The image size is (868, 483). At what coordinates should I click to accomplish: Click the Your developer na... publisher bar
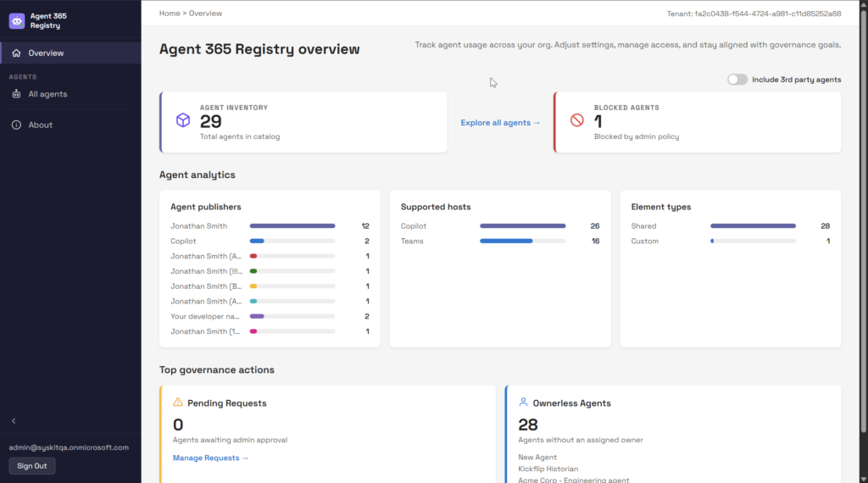coord(292,316)
